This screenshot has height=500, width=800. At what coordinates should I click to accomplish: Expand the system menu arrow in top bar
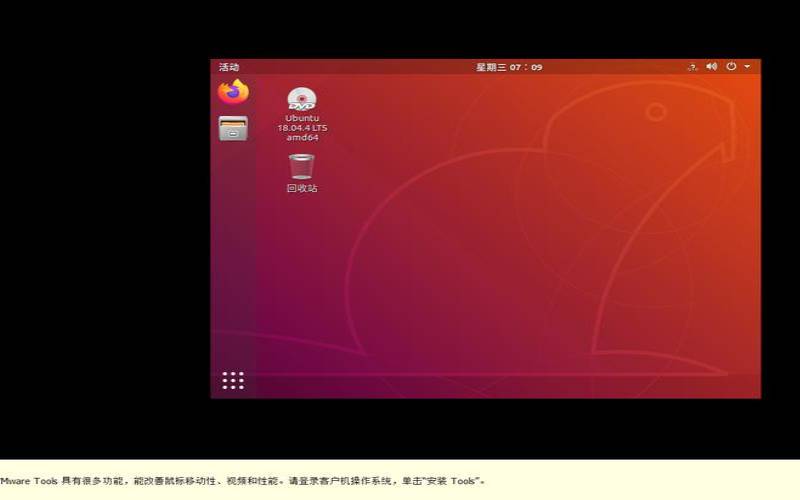click(x=747, y=66)
